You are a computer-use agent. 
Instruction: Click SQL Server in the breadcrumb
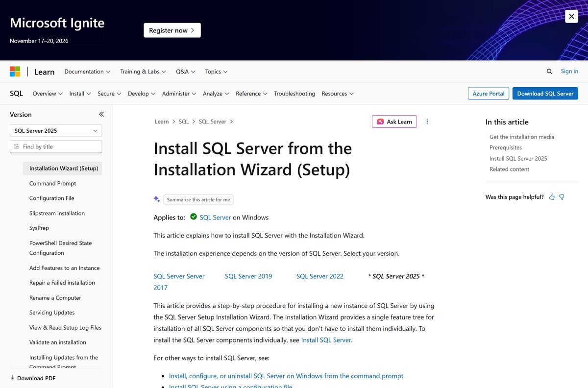coord(212,121)
